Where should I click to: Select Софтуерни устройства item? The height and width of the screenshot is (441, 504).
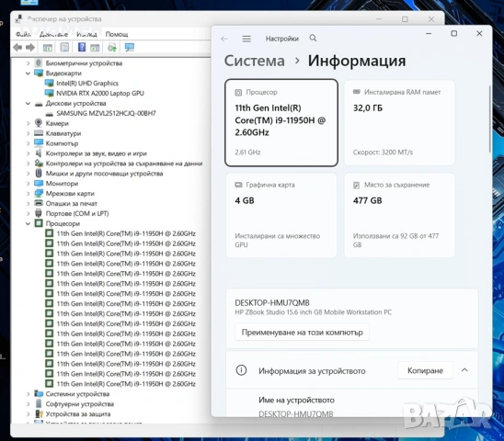(x=80, y=403)
